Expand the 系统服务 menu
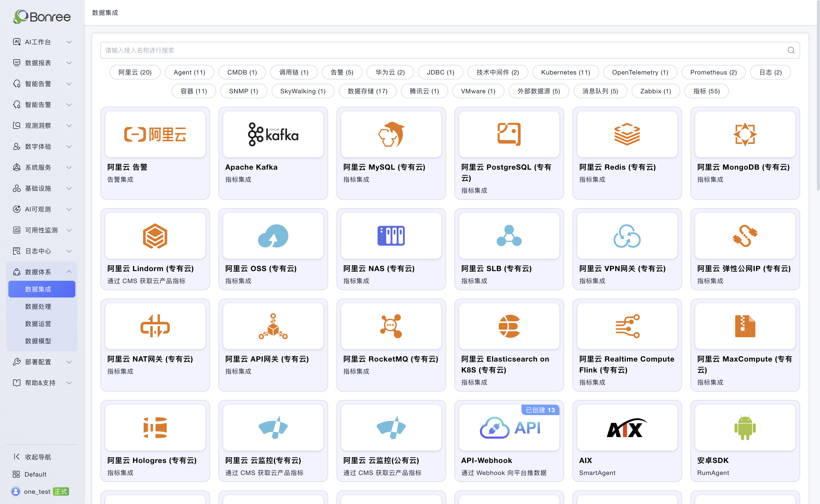 click(42, 167)
